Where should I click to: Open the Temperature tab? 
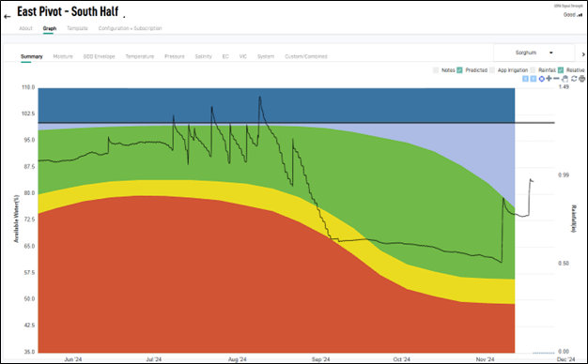[x=140, y=56]
